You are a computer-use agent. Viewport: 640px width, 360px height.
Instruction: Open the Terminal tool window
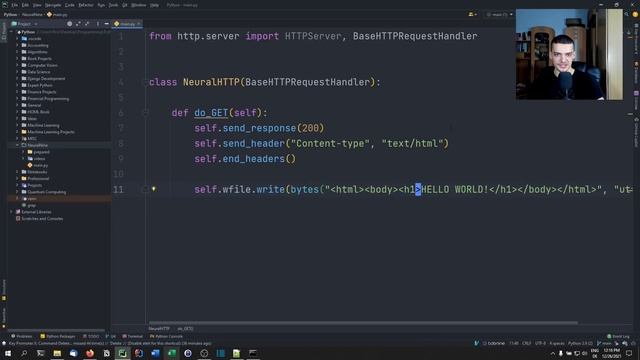133,336
